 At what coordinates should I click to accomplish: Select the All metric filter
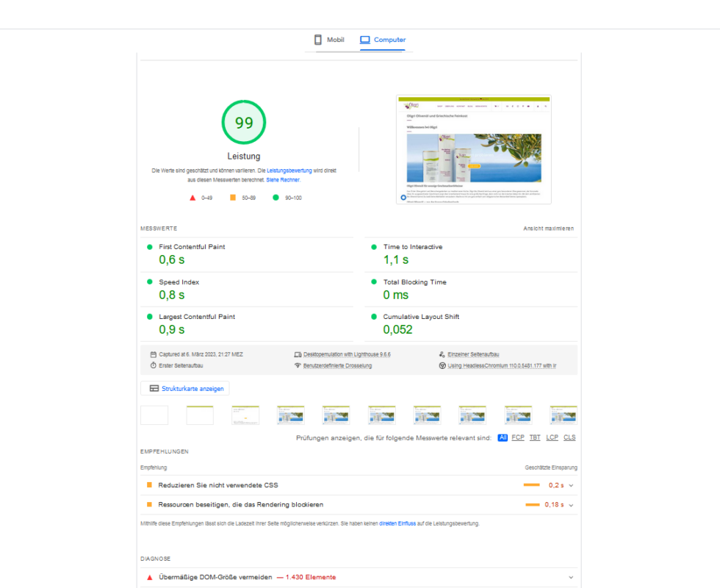[503, 438]
